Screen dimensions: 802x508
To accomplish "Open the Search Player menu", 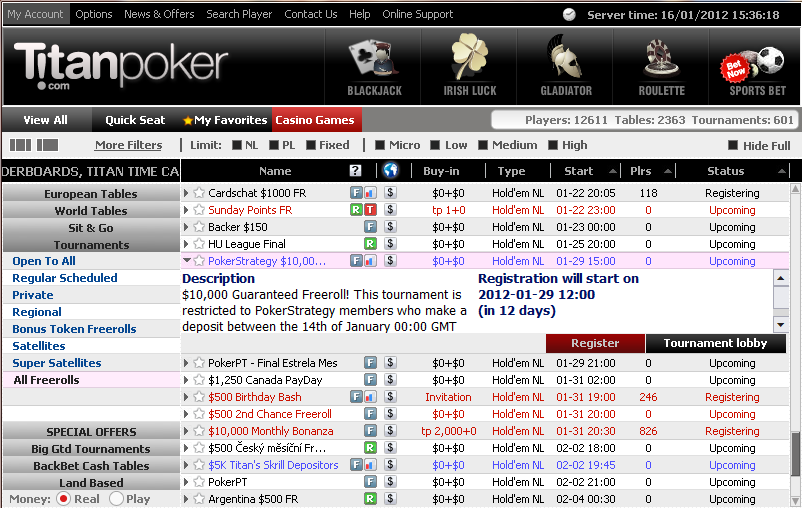I will click(x=239, y=14).
